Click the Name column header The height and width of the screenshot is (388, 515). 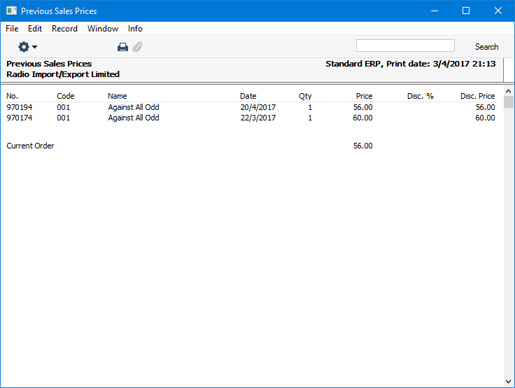point(117,96)
